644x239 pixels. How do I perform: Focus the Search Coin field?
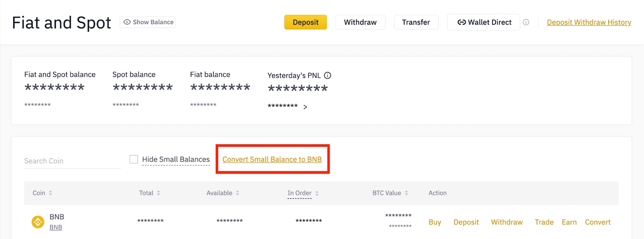tap(72, 161)
